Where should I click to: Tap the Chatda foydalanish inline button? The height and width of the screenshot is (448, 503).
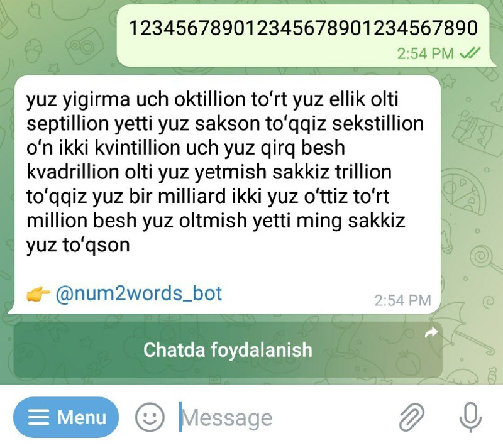pos(228,349)
